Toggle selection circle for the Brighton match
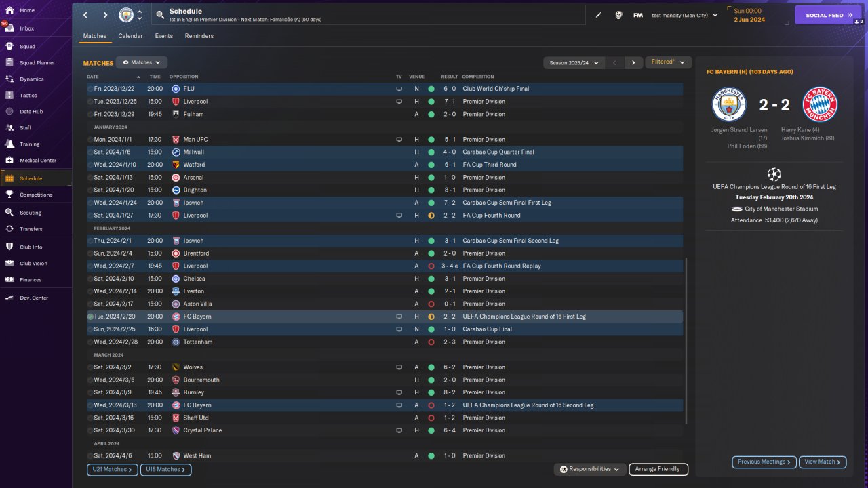 coord(90,190)
